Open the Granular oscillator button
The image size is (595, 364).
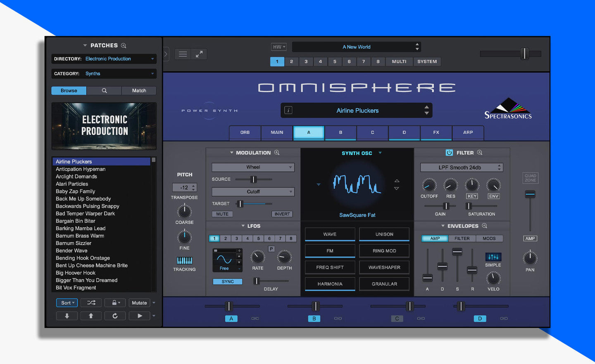coord(384,284)
